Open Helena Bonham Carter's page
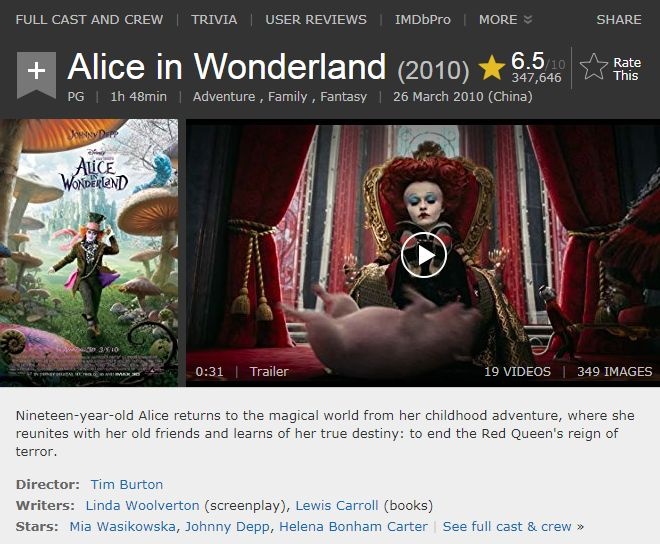The width and height of the screenshot is (660, 544). 353,526
